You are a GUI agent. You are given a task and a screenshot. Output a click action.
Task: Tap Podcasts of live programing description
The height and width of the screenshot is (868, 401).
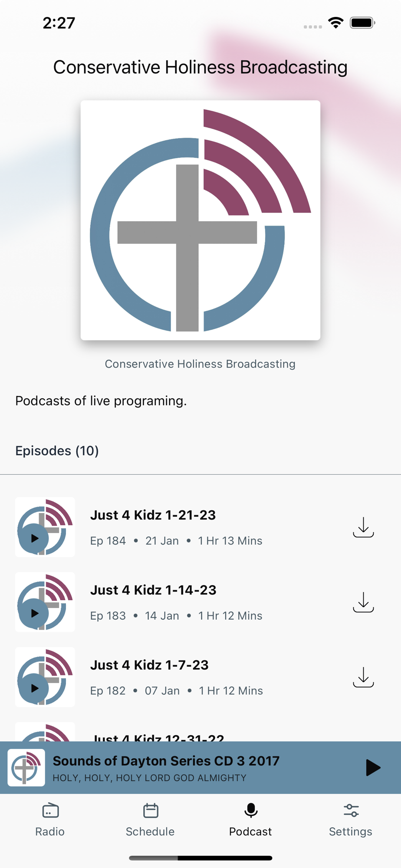tap(101, 401)
